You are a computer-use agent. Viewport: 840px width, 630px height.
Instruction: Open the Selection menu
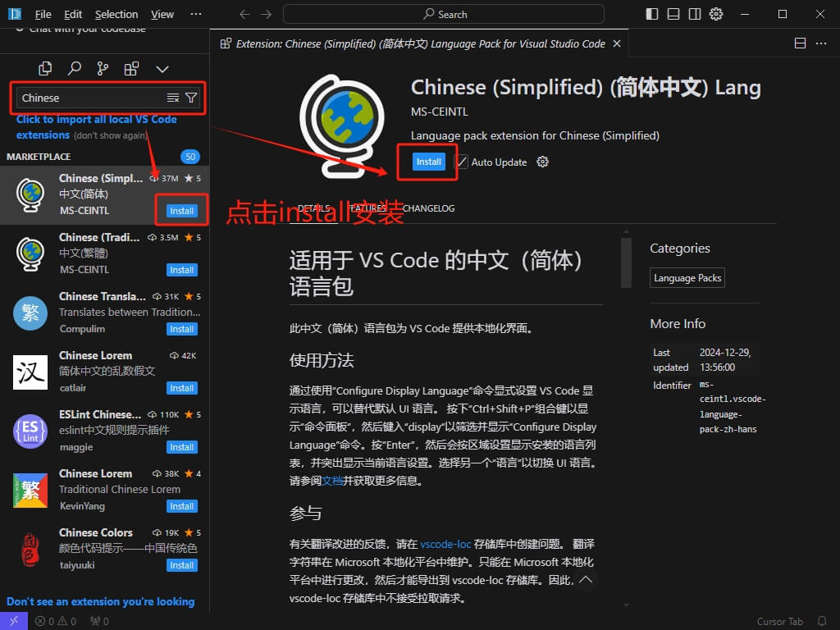click(116, 15)
